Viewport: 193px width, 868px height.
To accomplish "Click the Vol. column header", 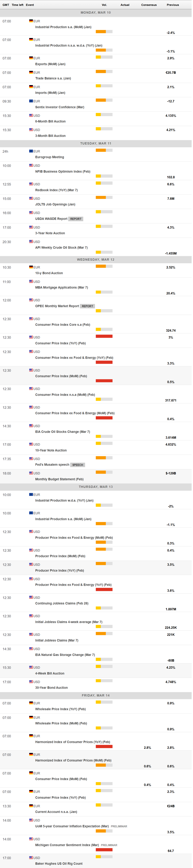I will 104,5.
